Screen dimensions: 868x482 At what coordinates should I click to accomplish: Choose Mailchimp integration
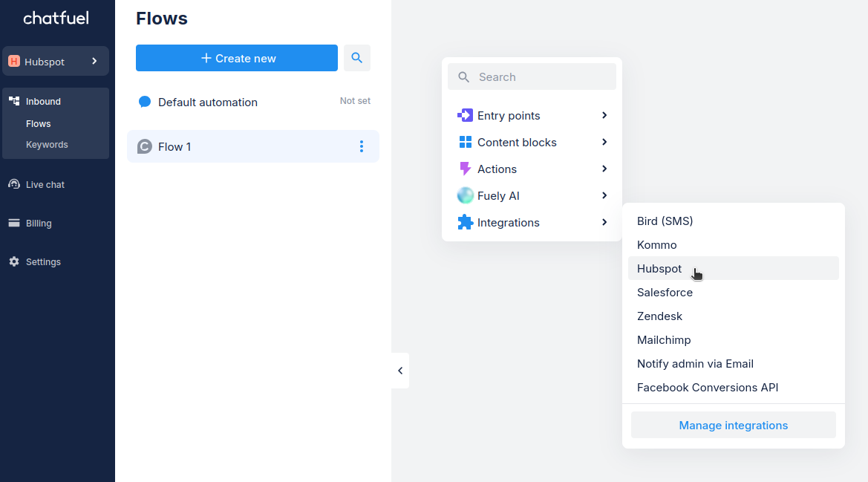tap(664, 339)
